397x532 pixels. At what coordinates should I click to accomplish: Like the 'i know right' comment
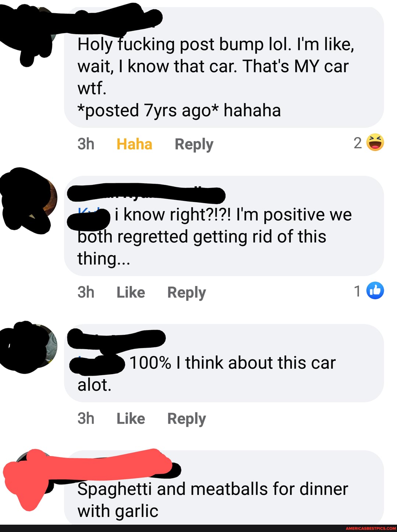(130, 293)
